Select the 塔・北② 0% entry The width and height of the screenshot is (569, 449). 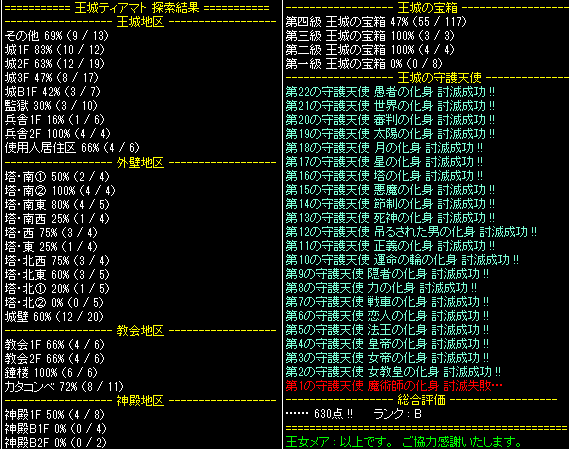click(54, 302)
